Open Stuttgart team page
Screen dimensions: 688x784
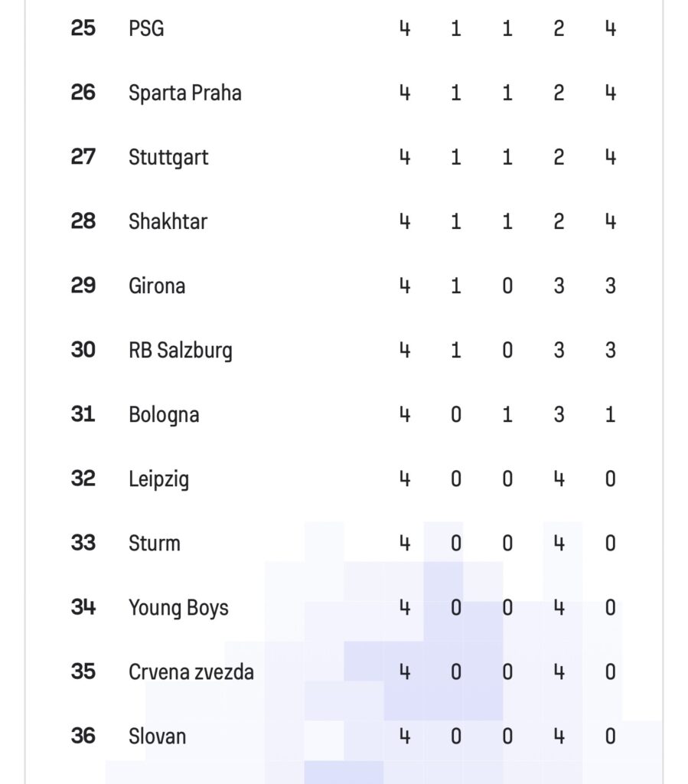(x=168, y=158)
